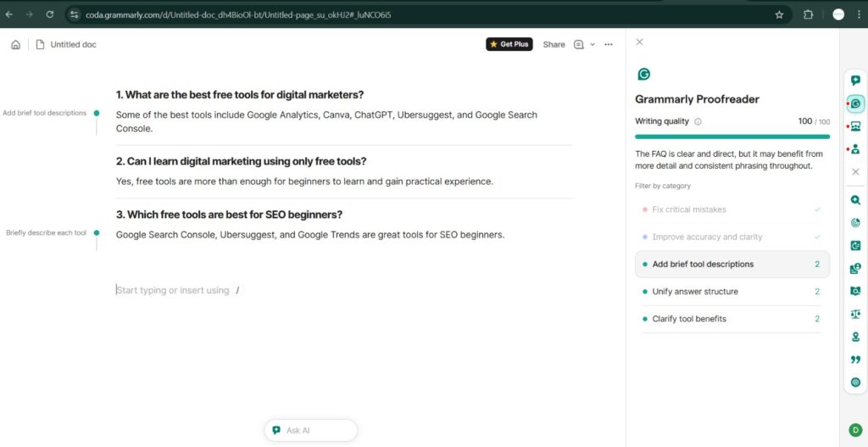The image size is (868, 447).
Task: Click the Filter by category label
Action: [663, 186]
